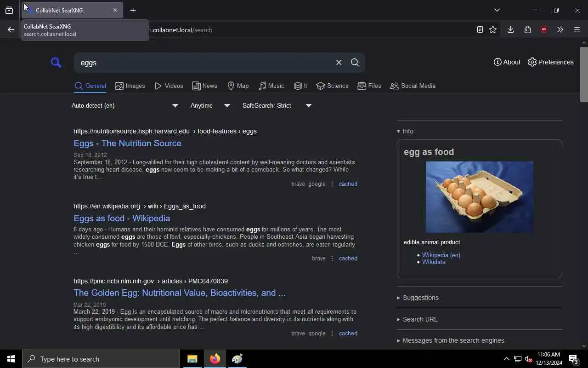Open a new browser tab
This screenshot has height=368, width=588.
tap(133, 10)
